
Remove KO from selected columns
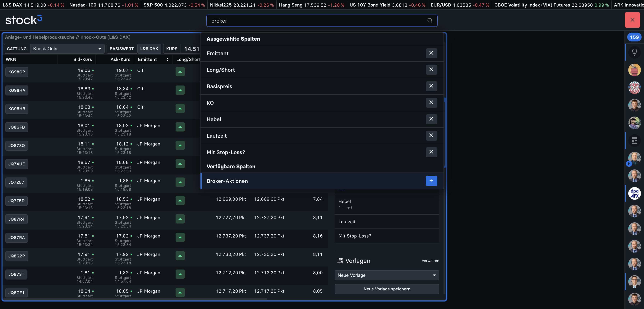pyautogui.click(x=431, y=103)
